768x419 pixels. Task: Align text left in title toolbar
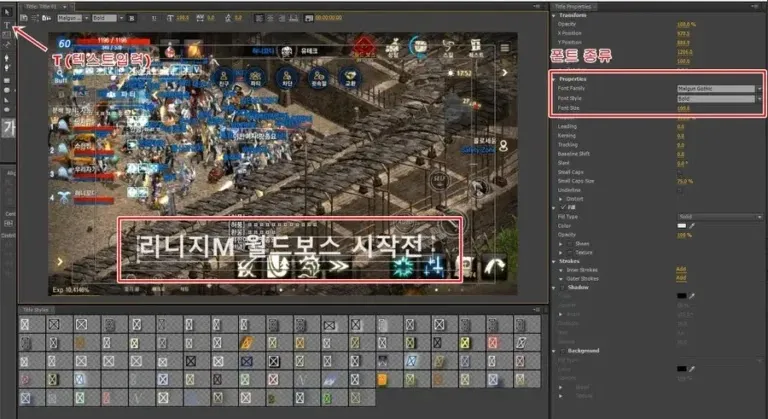259,18
